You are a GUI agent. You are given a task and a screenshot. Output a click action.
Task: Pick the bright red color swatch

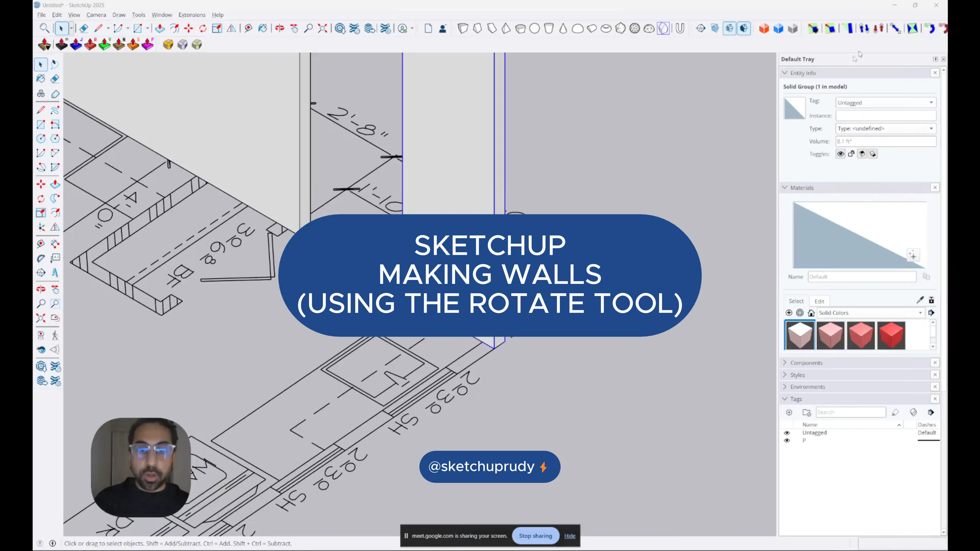coord(891,335)
